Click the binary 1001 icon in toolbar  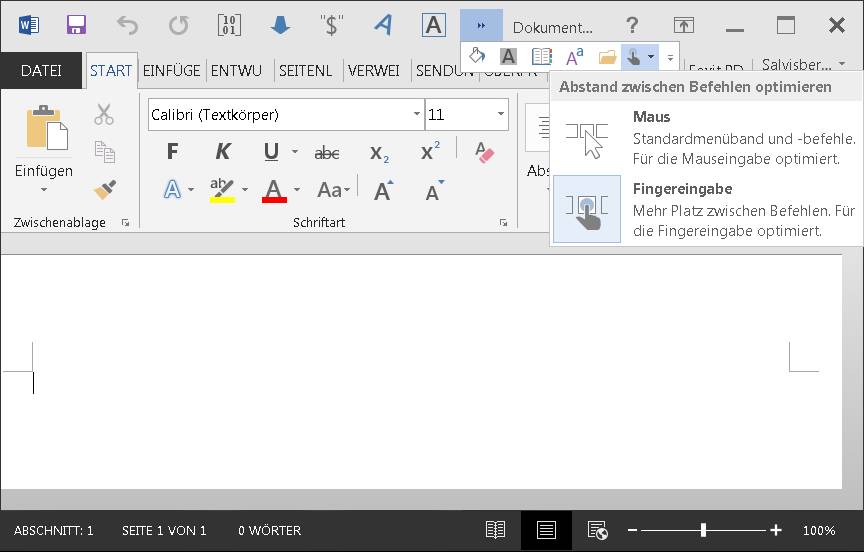coord(229,25)
